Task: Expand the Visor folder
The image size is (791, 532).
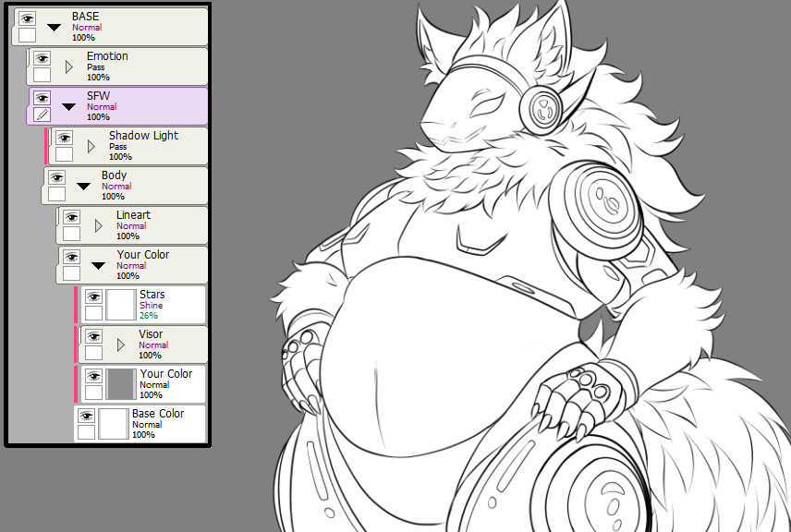Action: [120, 345]
